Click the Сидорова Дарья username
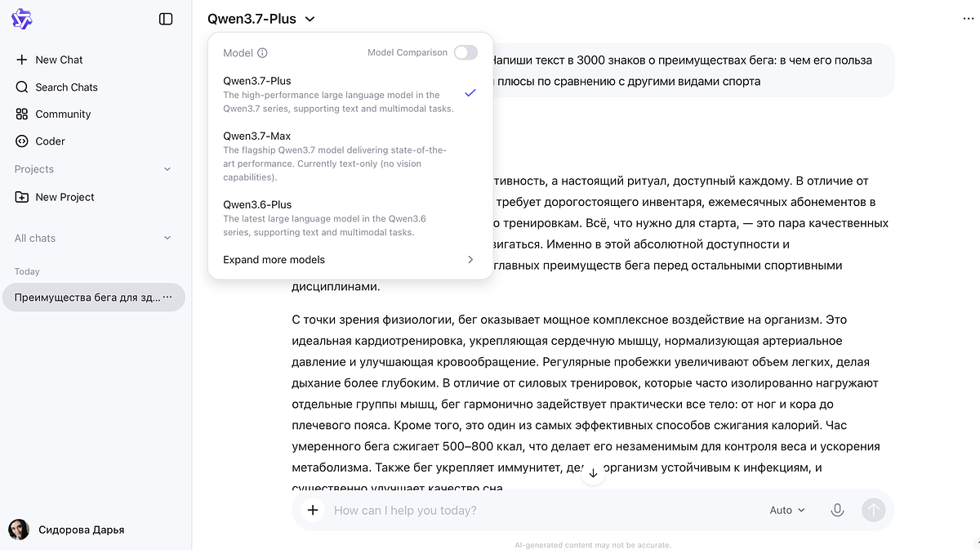 [82, 530]
